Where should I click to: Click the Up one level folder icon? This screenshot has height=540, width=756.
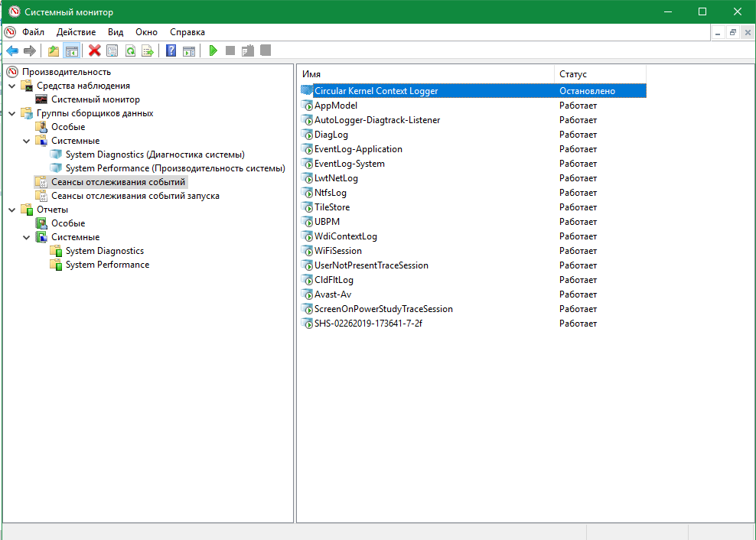54,50
